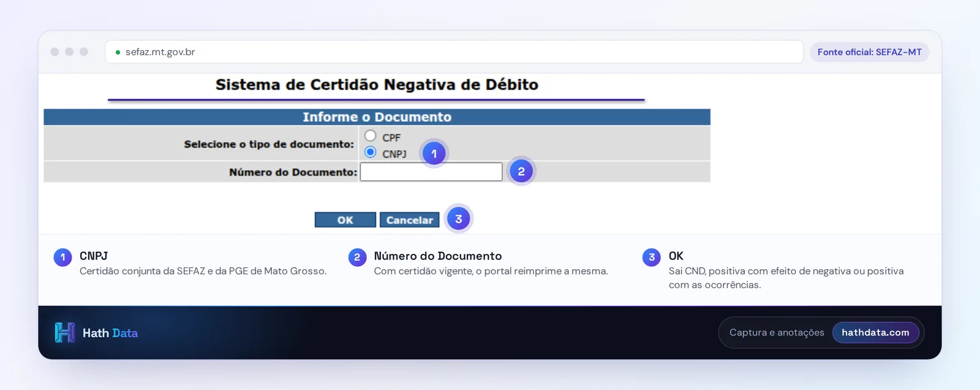
Task: Click the Cancelar button
Action: coord(410,220)
